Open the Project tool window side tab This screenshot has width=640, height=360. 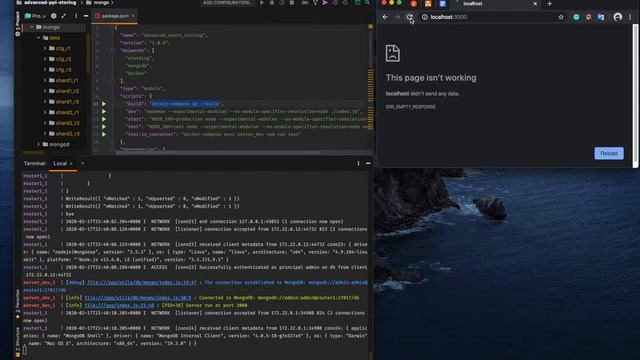click(x=18, y=24)
